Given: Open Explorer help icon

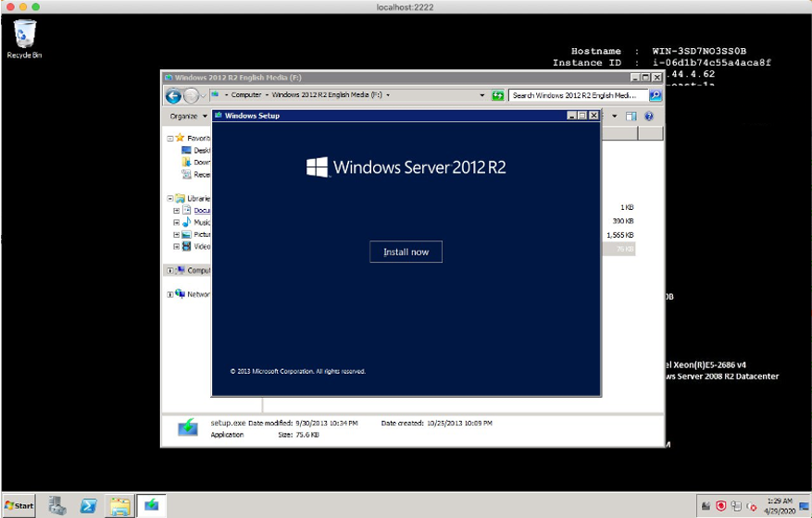Looking at the screenshot, I should pos(649,116).
